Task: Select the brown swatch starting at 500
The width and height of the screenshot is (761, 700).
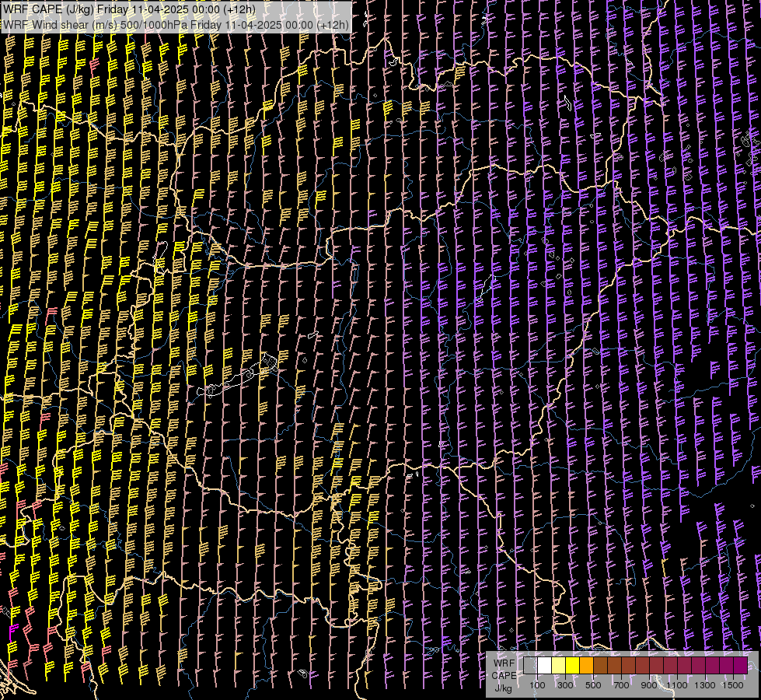Action: (600, 665)
